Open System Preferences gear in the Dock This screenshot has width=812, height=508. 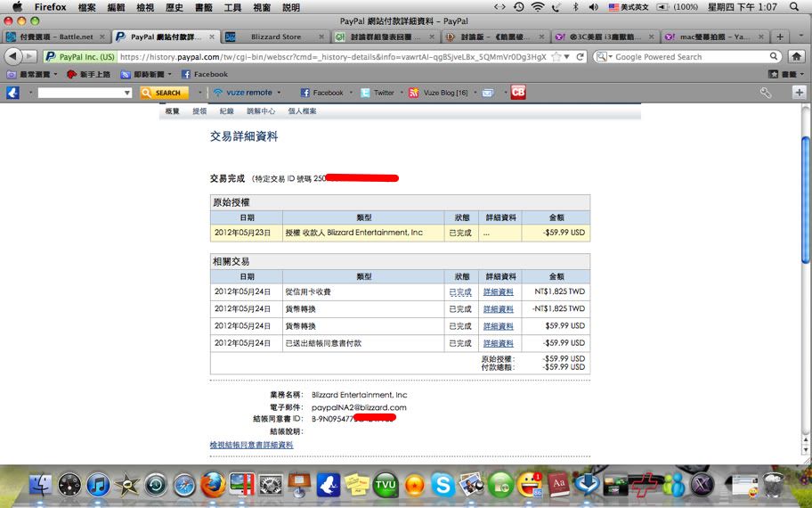pyautogui.click(x=271, y=485)
